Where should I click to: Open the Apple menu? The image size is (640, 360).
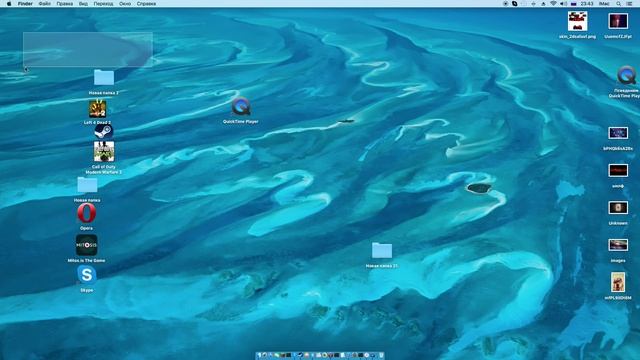point(9,4)
